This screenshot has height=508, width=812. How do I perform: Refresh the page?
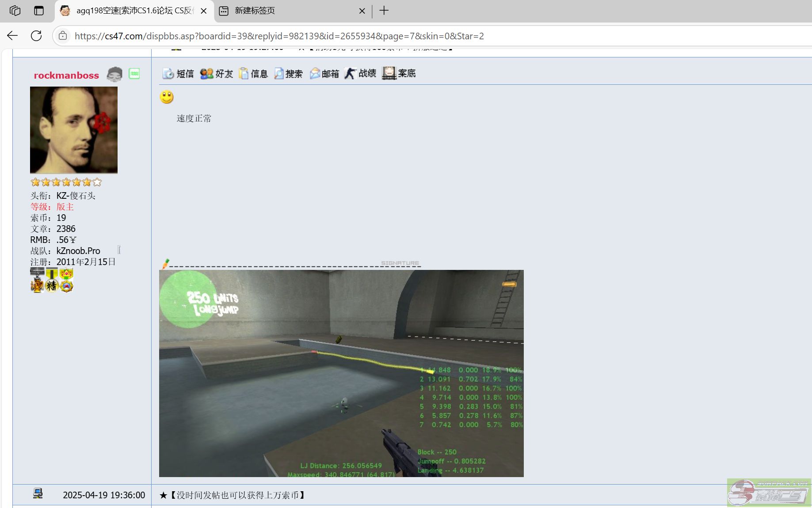(x=36, y=36)
